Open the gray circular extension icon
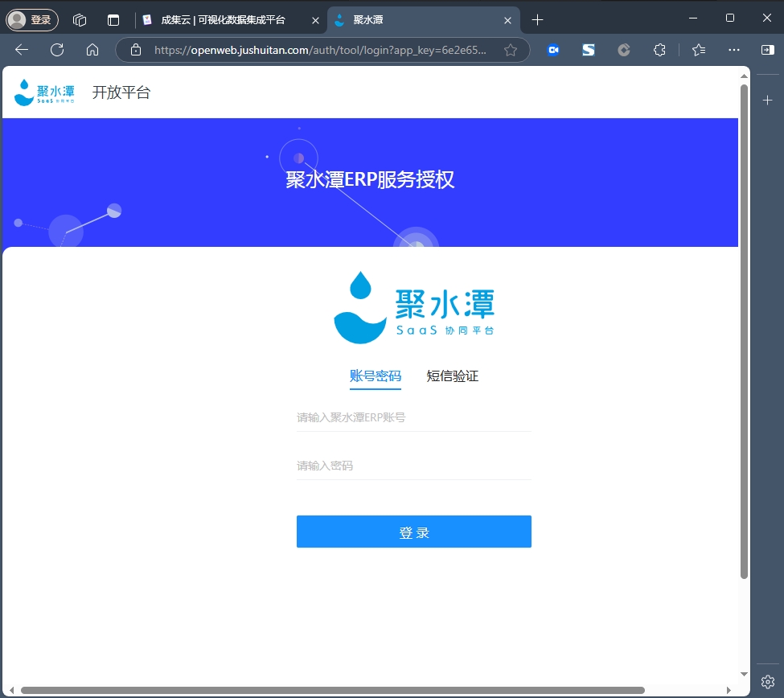 (x=624, y=50)
